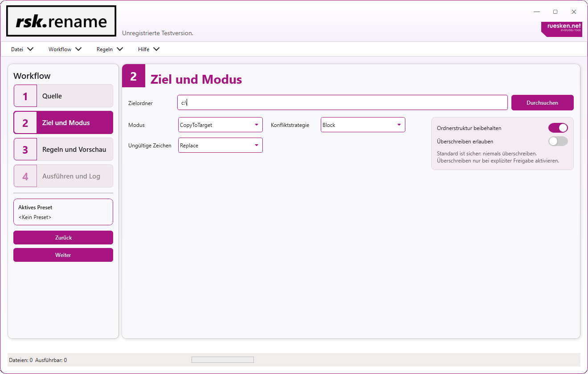Click the large step 2 header badge
The image size is (588, 374).
[134, 76]
